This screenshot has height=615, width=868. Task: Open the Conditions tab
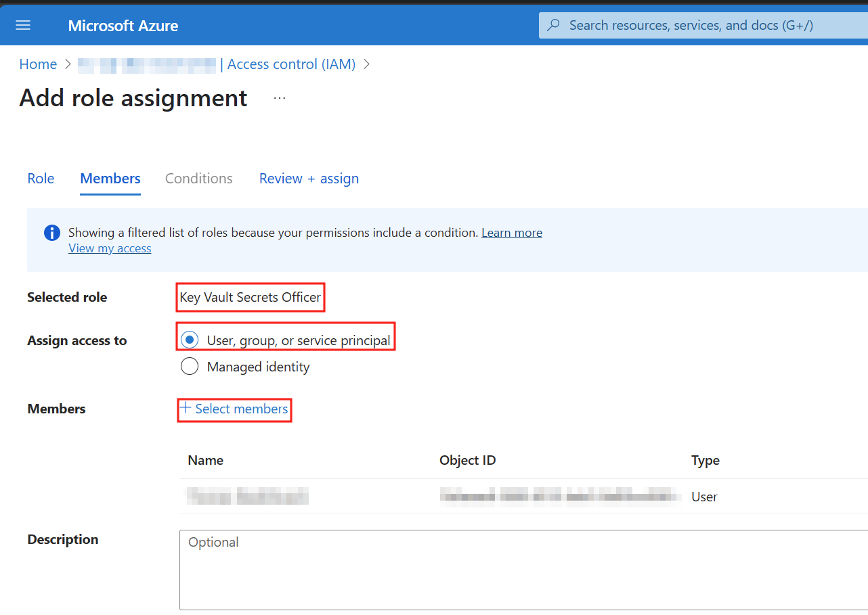199,179
